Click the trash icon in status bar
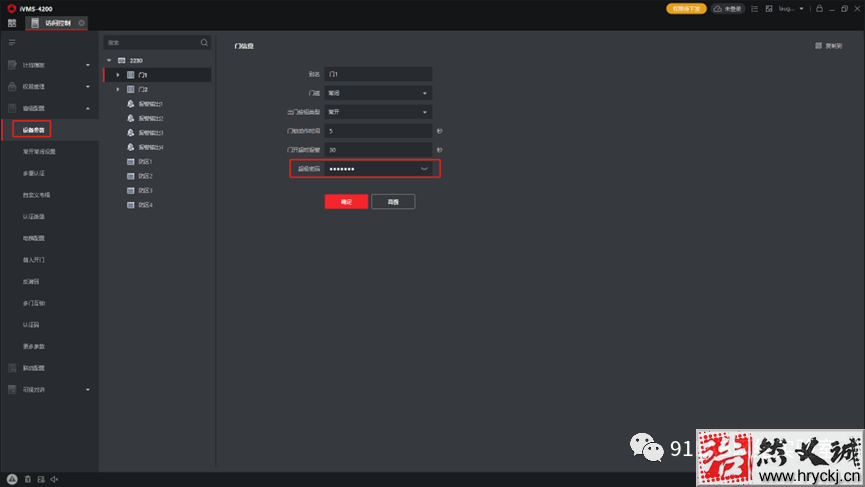865x487 pixels. (28, 479)
